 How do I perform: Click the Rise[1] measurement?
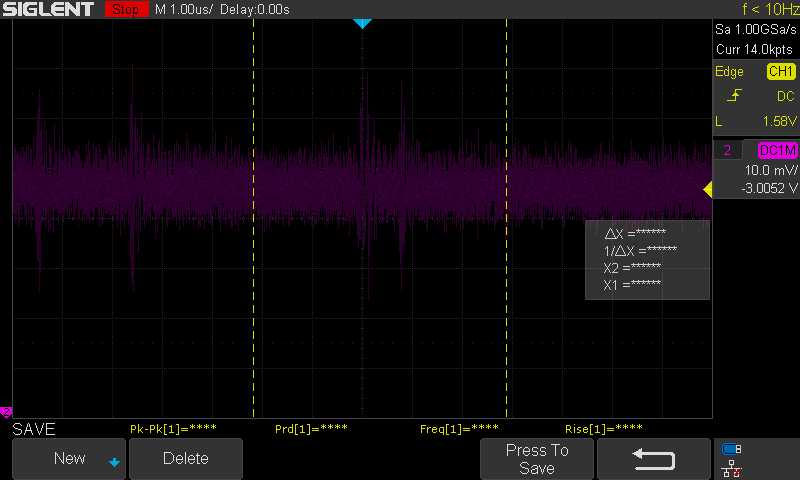click(604, 428)
